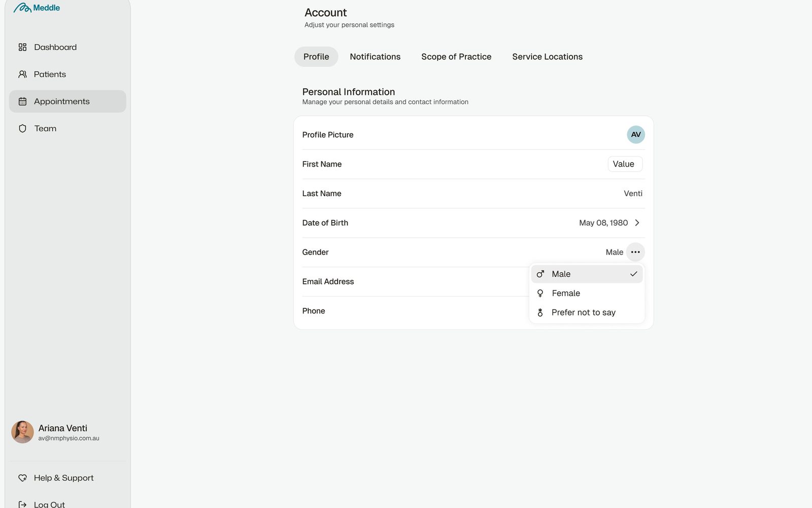Viewport: 812px width, 508px height.
Task: Open Help & Support link
Action: point(67,478)
